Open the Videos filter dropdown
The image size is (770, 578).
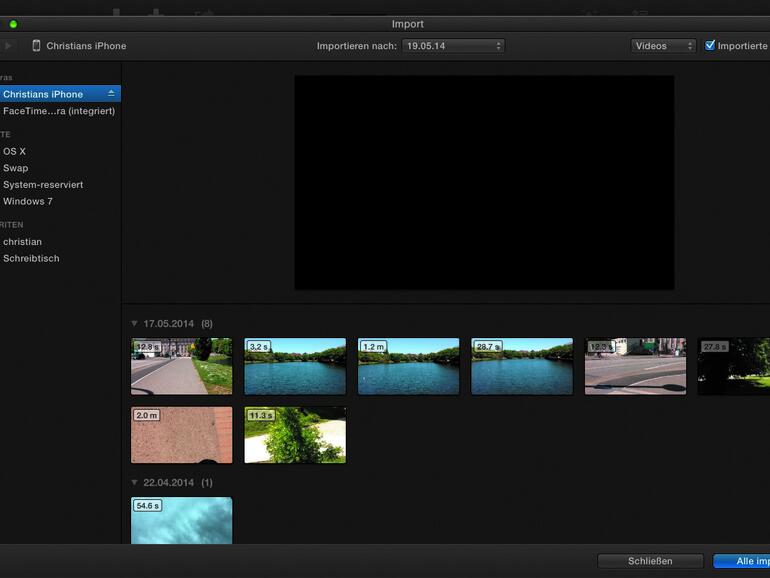(663, 46)
